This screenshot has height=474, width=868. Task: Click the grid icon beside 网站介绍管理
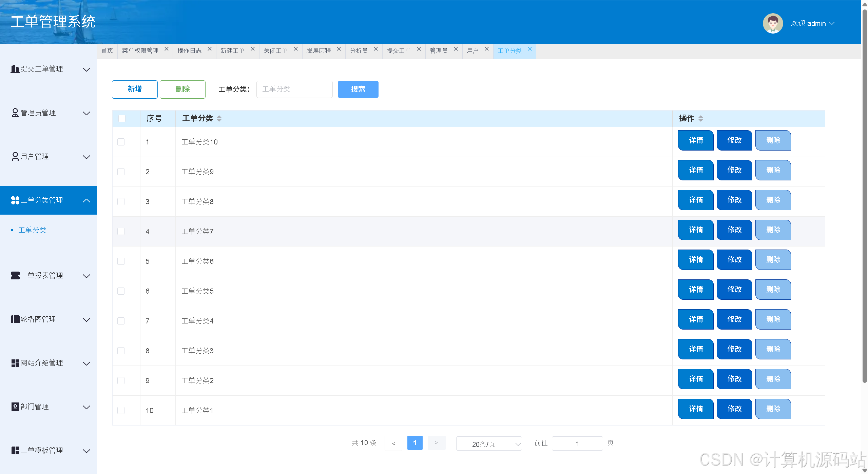(15, 363)
